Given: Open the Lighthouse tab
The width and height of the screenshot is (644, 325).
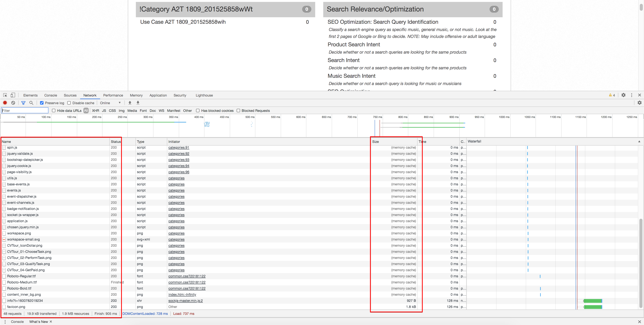Looking at the screenshot, I should click(204, 95).
